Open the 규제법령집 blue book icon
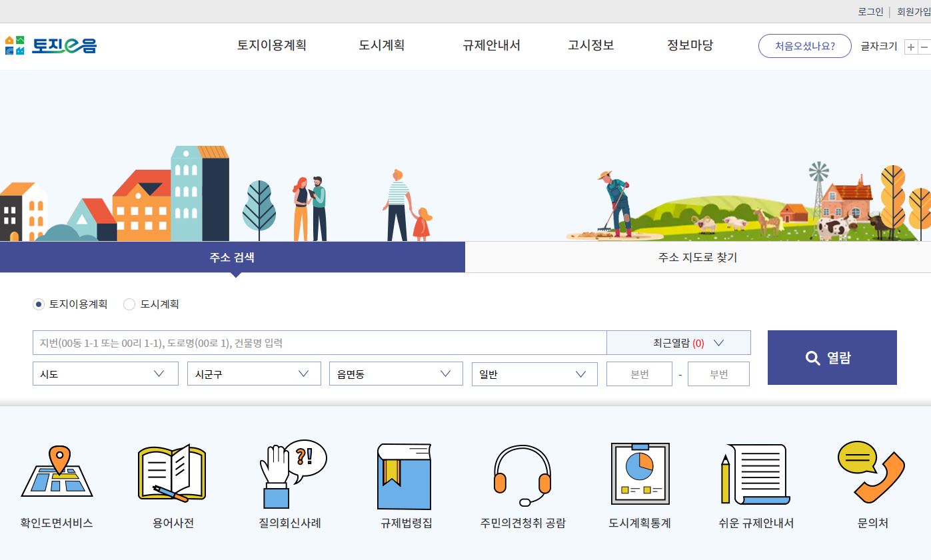The width and height of the screenshot is (931, 560). click(x=405, y=476)
